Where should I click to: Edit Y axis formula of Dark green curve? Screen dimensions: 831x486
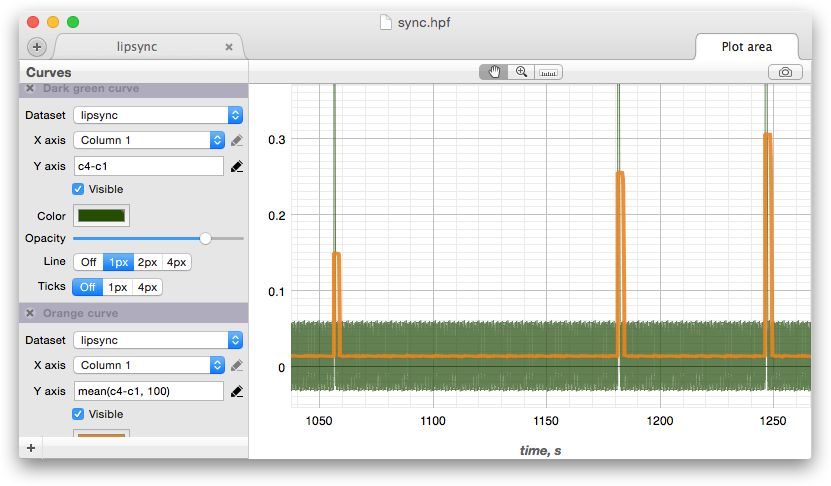(x=236, y=166)
